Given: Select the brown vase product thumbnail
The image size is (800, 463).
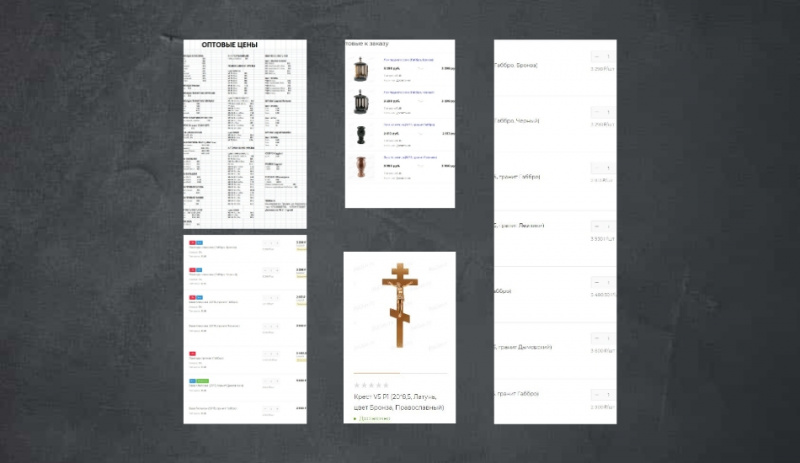Looking at the screenshot, I should point(362,166).
